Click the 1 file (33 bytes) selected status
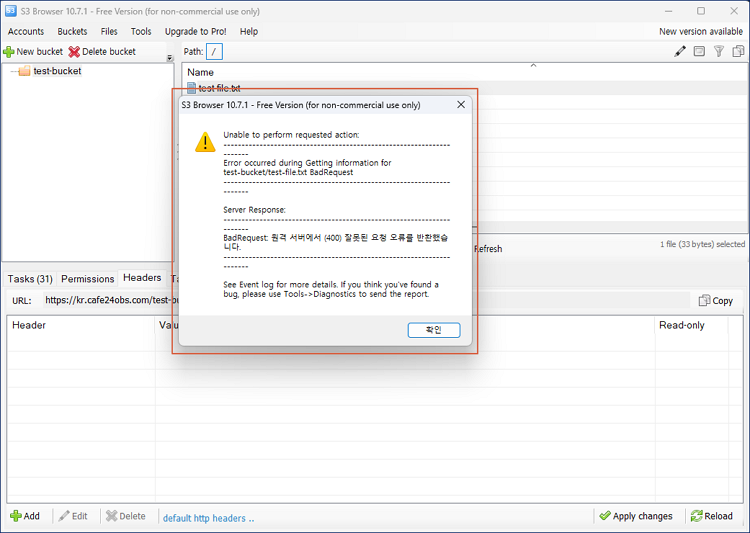The image size is (750, 533). [x=702, y=244]
